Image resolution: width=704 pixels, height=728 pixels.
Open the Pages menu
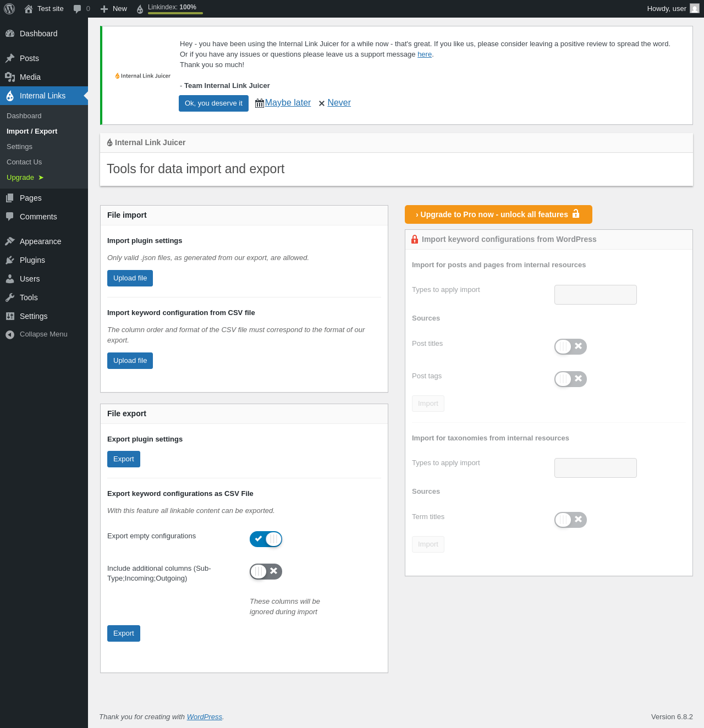(x=44, y=198)
